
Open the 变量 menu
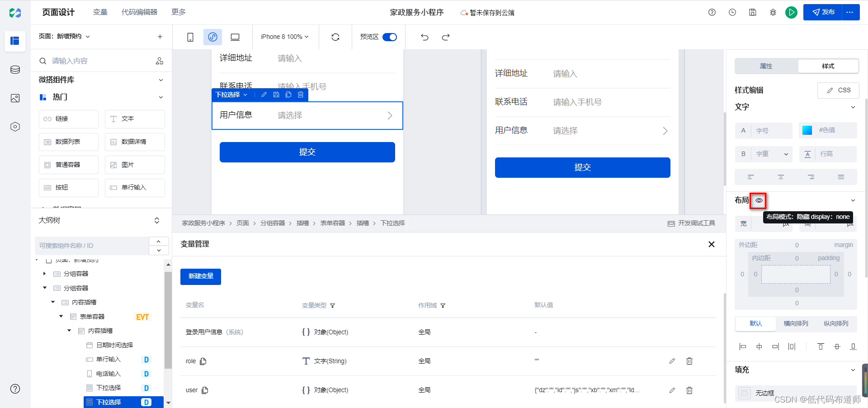pyautogui.click(x=100, y=12)
